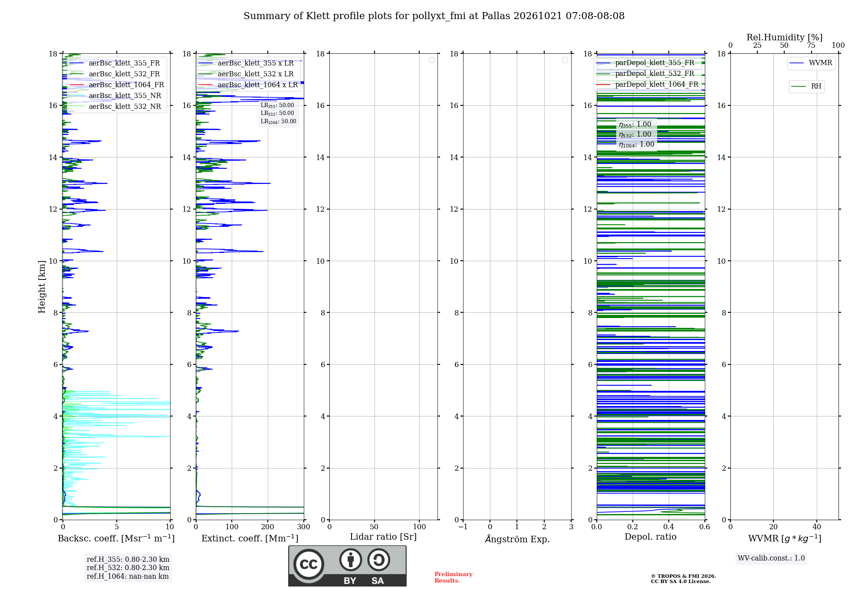Image resolution: width=868 pixels, height=590 pixels.
Task: Click legend entry aerBsc_klett_355 x LR
Action: tap(246, 63)
